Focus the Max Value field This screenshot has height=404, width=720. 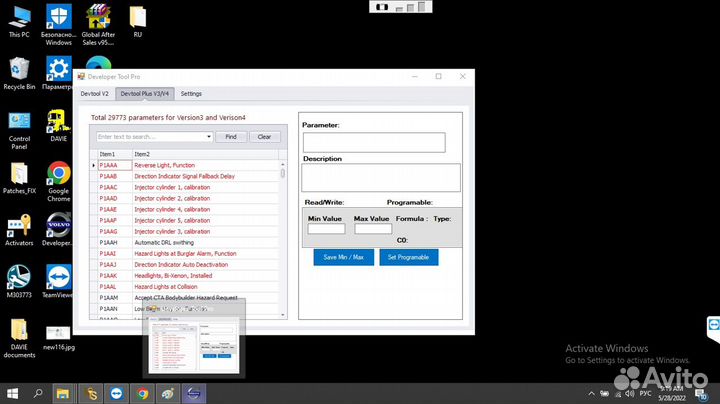click(x=373, y=229)
